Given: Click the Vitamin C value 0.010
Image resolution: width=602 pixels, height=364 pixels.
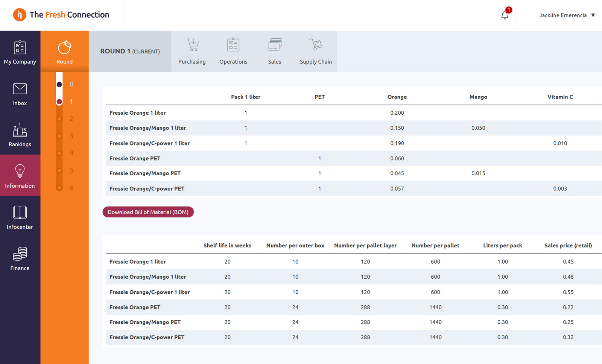Looking at the screenshot, I should 560,143.
